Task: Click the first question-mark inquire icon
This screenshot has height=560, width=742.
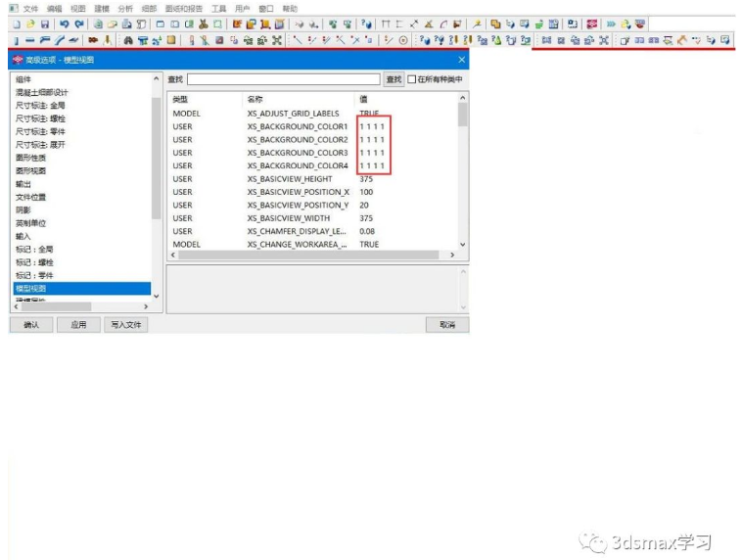Action: [425, 41]
